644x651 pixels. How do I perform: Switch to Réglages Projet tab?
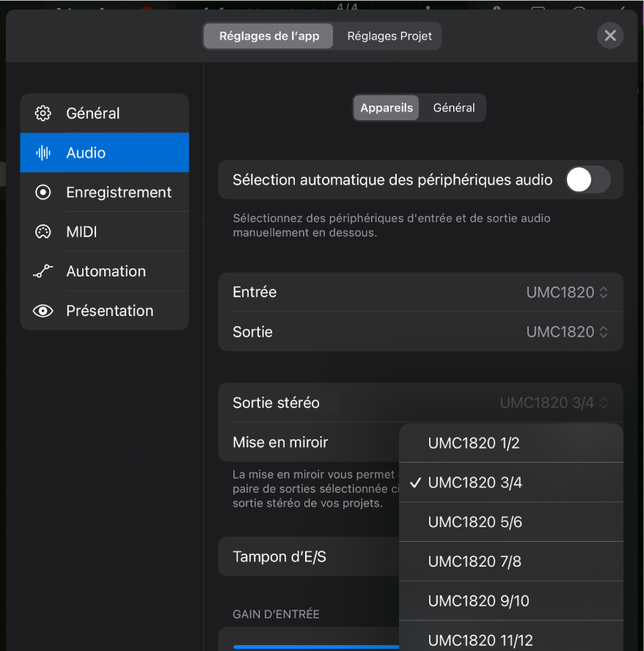(x=389, y=36)
